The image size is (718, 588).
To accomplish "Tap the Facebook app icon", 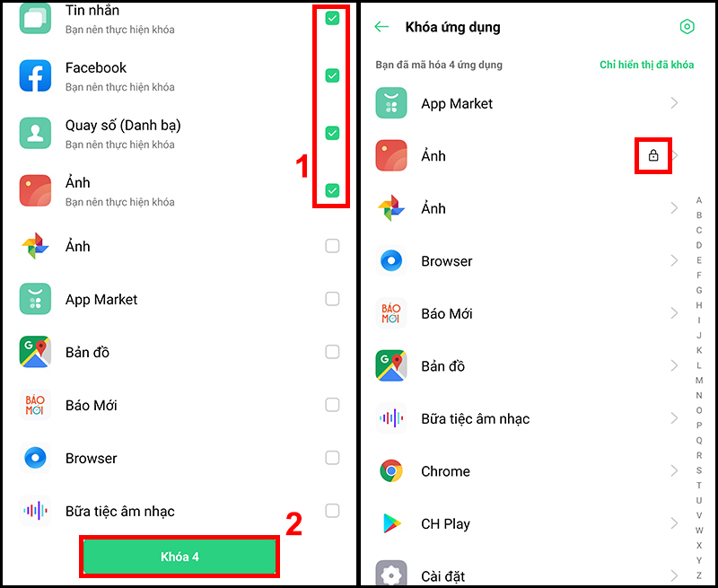I will pos(35,75).
